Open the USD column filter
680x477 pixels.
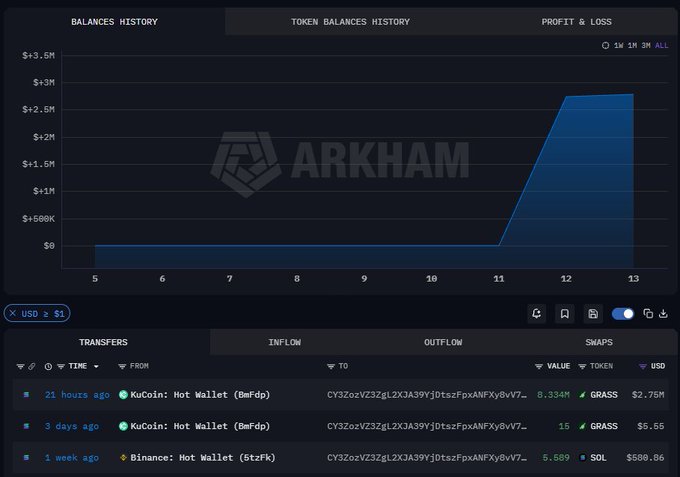tap(643, 366)
